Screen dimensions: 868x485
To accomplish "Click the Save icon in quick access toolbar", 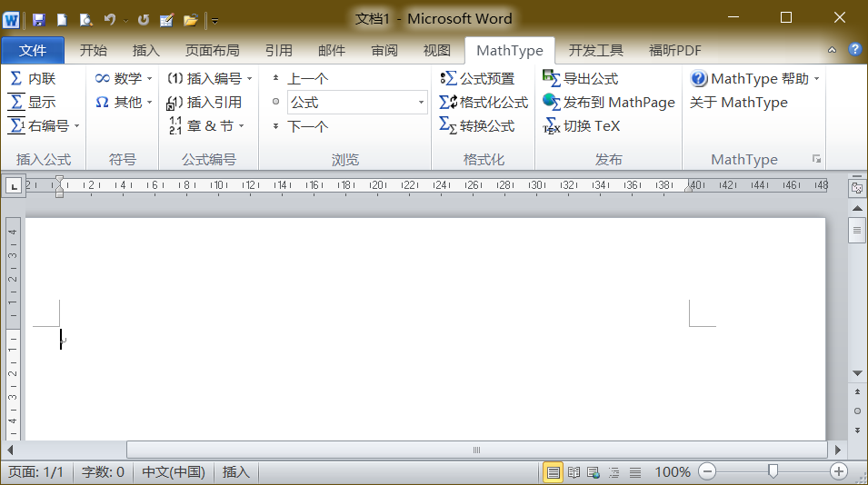I will pos(38,19).
